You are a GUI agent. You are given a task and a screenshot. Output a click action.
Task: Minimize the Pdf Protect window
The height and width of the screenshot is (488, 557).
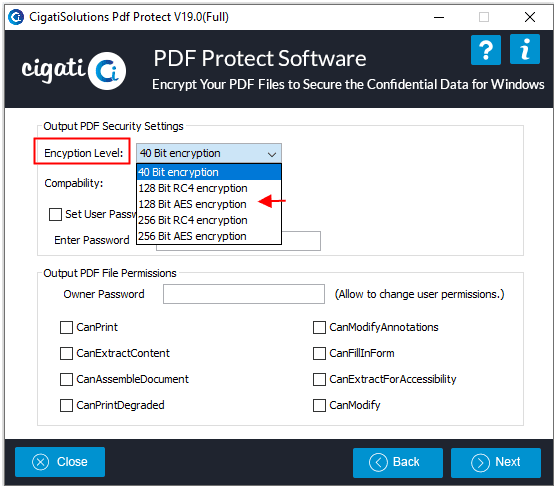(439, 17)
